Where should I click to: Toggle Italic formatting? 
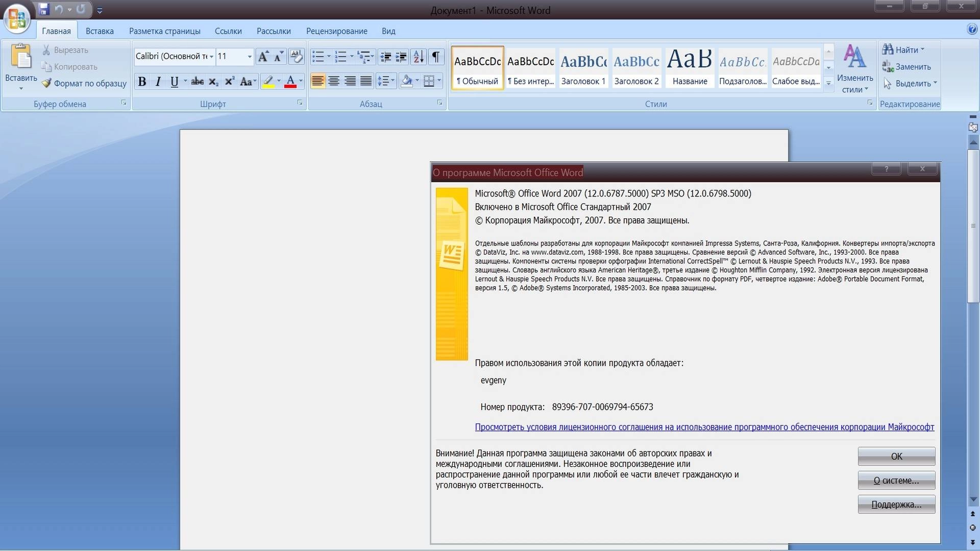pos(158,81)
